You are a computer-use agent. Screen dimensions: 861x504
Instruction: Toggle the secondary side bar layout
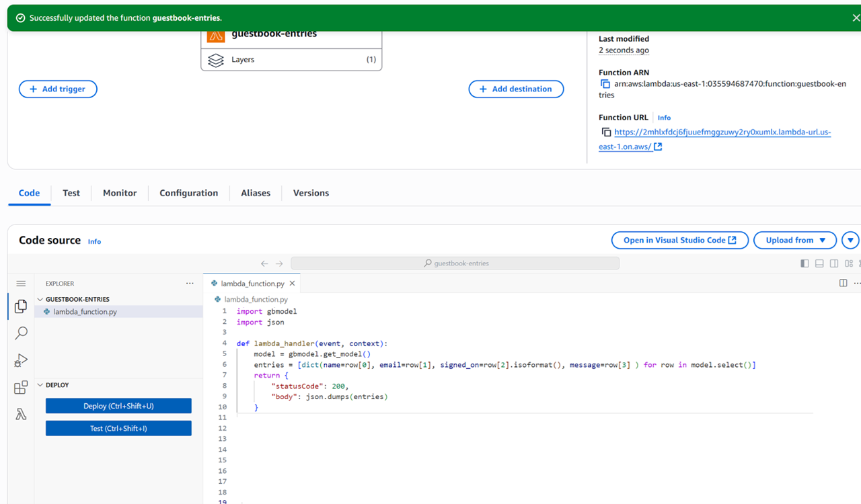834,263
